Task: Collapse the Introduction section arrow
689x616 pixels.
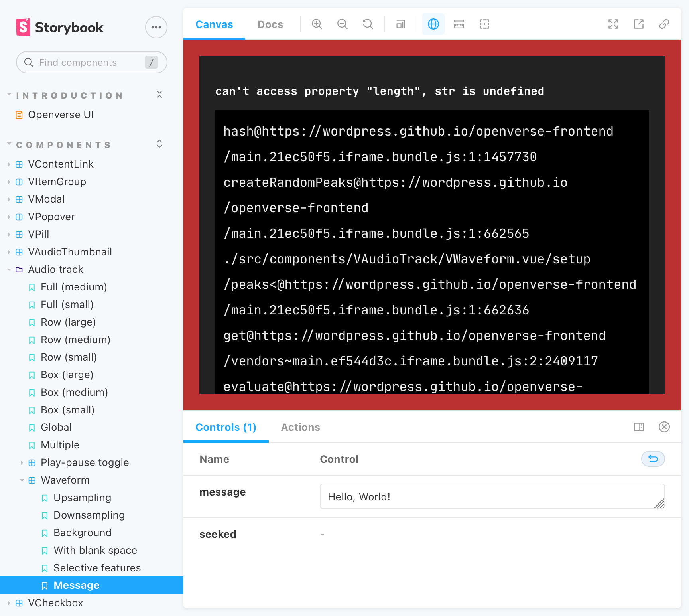Action: [9, 95]
